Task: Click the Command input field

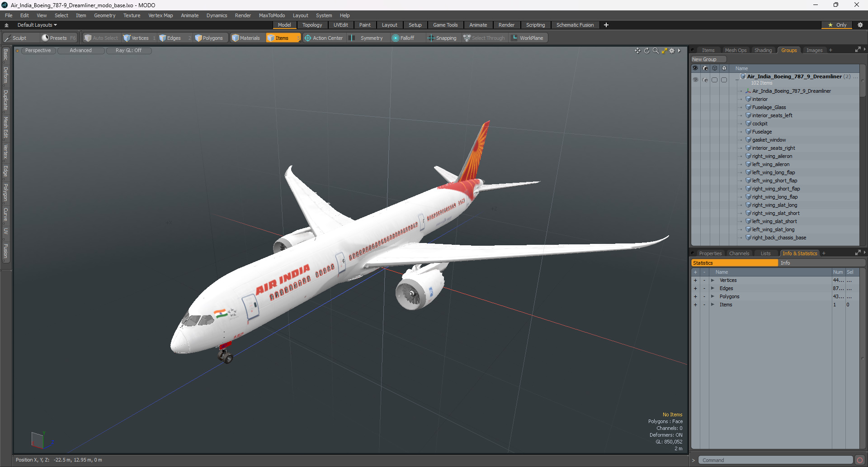Action: [x=775, y=460]
